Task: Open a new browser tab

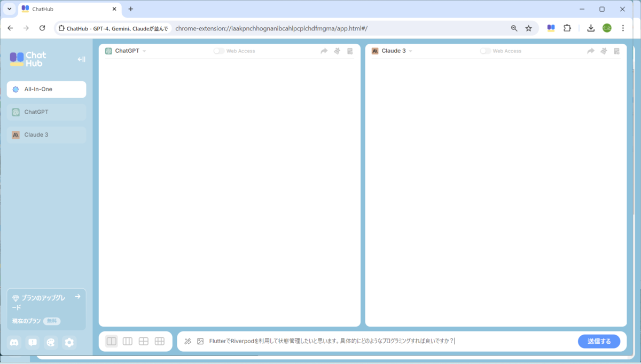Action: click(131, 9)
